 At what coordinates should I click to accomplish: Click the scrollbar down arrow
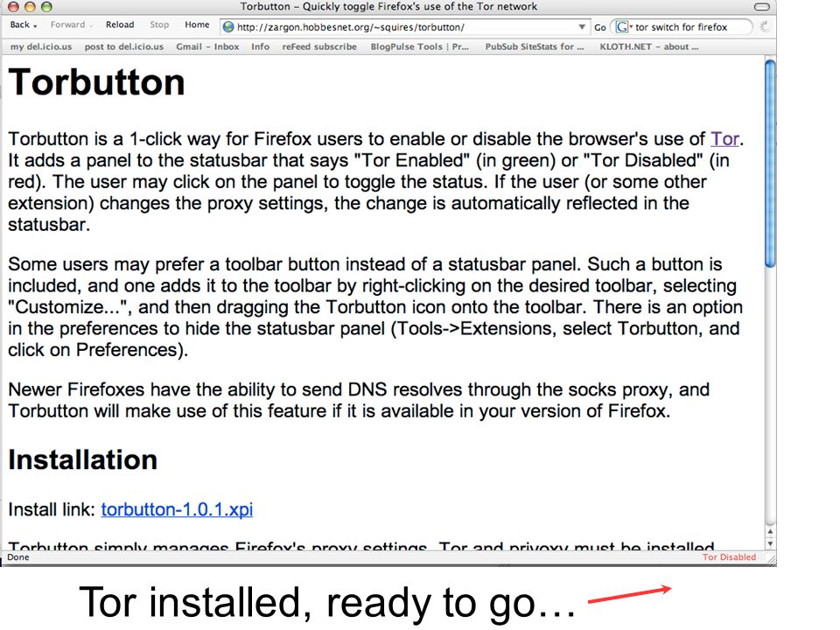pos(770,543)
